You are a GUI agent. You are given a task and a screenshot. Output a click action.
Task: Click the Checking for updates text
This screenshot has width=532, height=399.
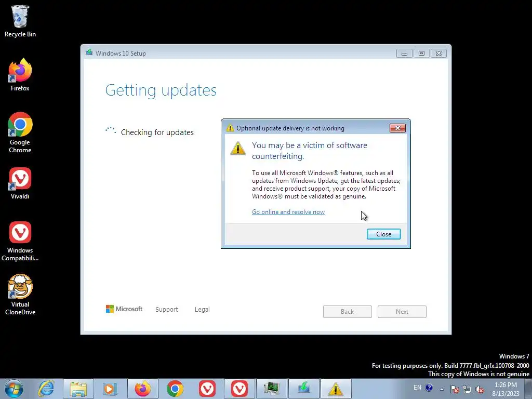pyautogui.click(x=157, y=132)
